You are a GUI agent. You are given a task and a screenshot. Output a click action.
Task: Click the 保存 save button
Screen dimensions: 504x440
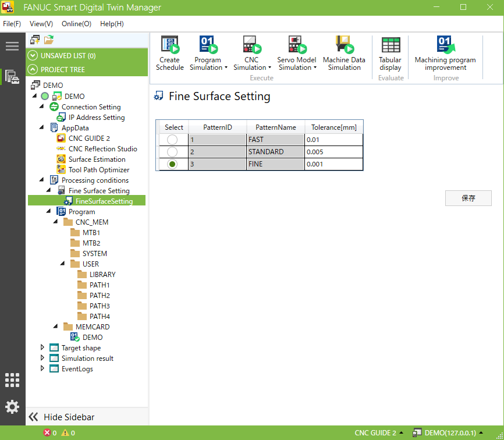(468, 198)
